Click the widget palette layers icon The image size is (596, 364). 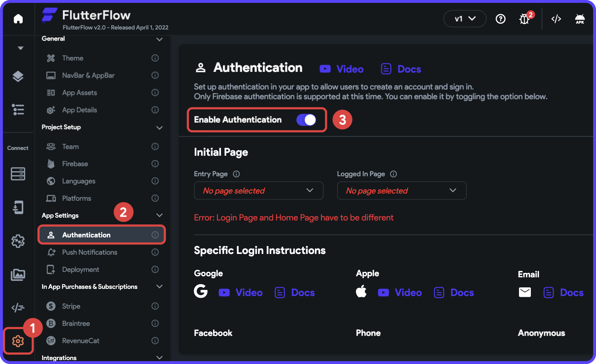[18, 77]
